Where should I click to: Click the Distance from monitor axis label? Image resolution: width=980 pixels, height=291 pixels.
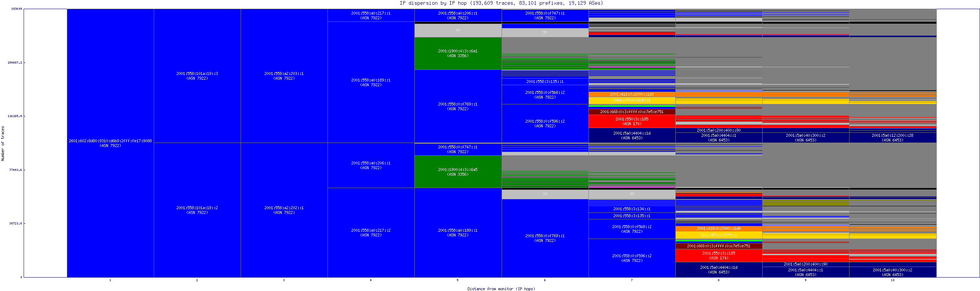501,289
